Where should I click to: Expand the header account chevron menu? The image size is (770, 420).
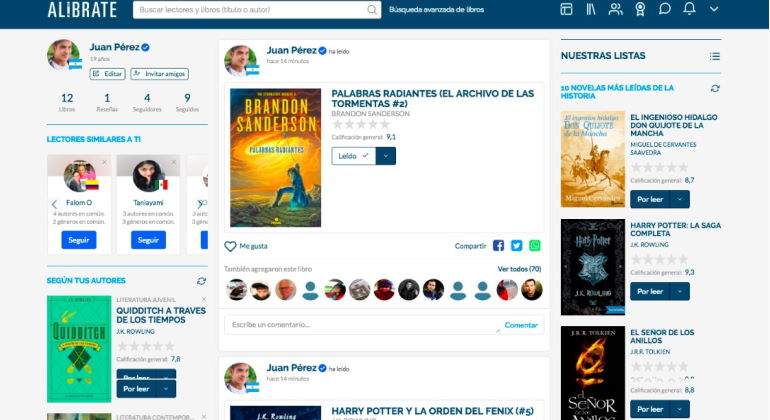(x=714, y=9)
